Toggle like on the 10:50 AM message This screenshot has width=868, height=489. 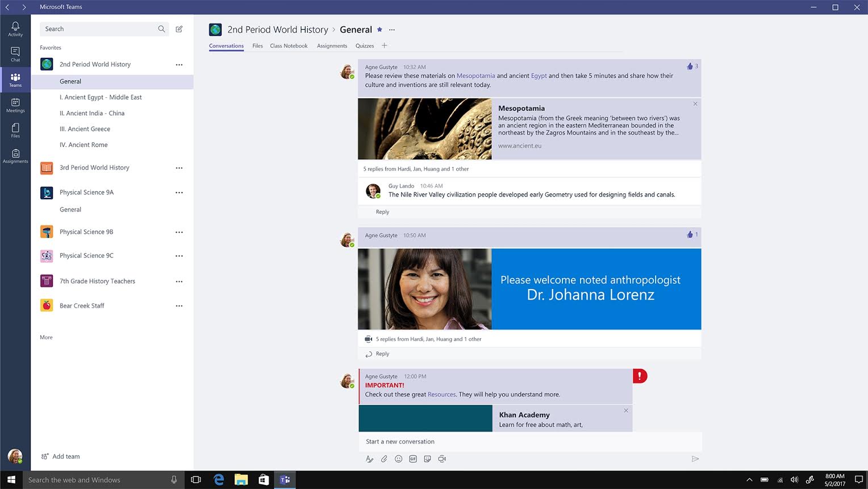point(690,235)
